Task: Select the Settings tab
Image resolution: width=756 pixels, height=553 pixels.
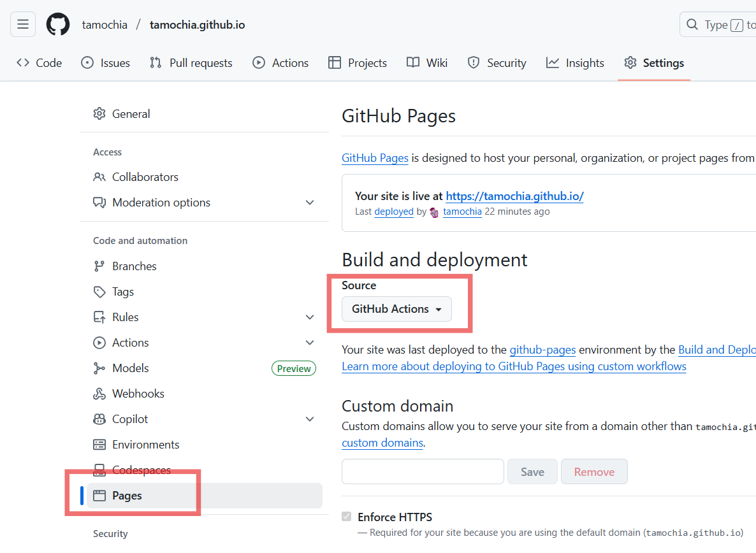Action: point(654,63)
